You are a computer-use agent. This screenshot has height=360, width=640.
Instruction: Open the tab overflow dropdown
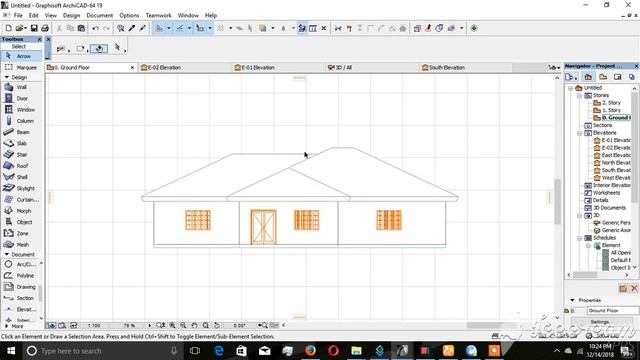coord(554,68)
